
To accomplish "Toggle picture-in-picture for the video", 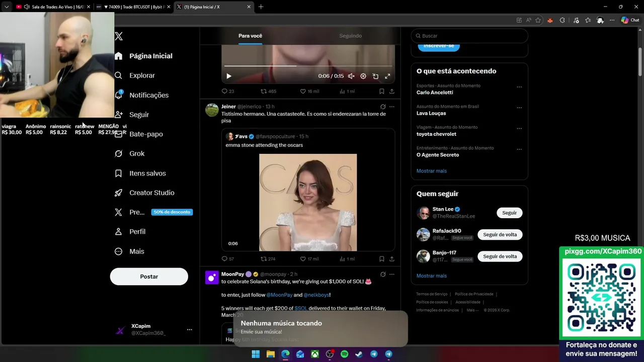I will (375, 76).
